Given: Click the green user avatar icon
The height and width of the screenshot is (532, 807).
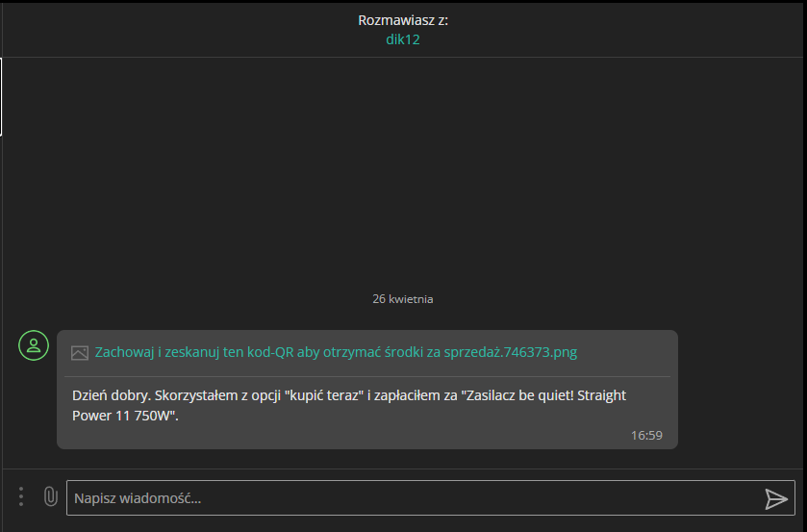Looking at the screenshot, I should (34, 345).
